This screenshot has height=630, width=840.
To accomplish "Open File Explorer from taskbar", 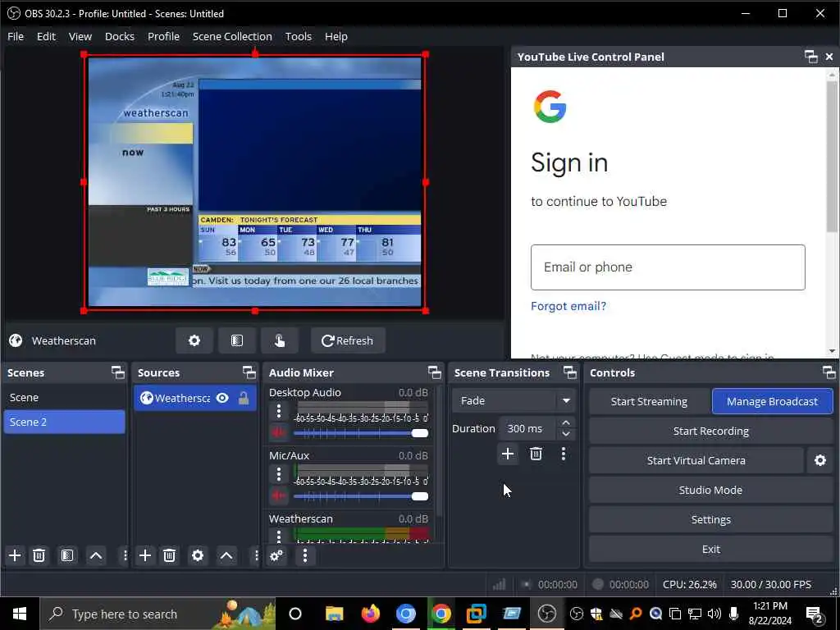I will coord(335,614).
